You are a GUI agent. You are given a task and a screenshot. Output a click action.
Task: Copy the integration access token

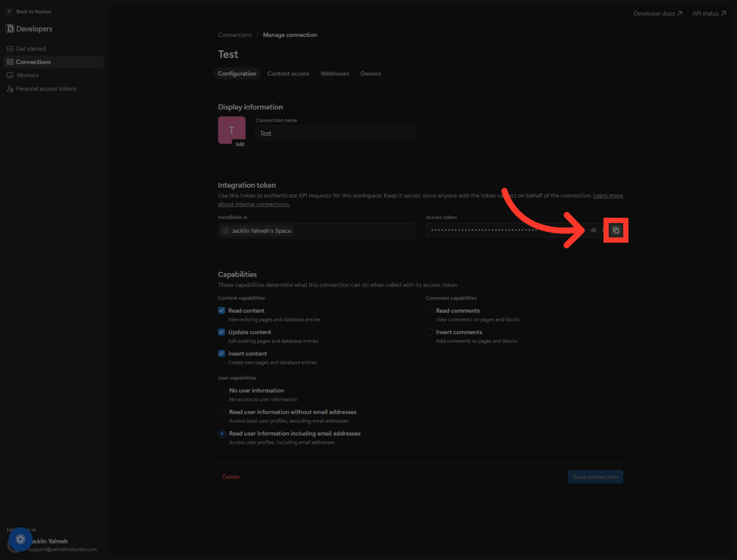tap(616, 230)
